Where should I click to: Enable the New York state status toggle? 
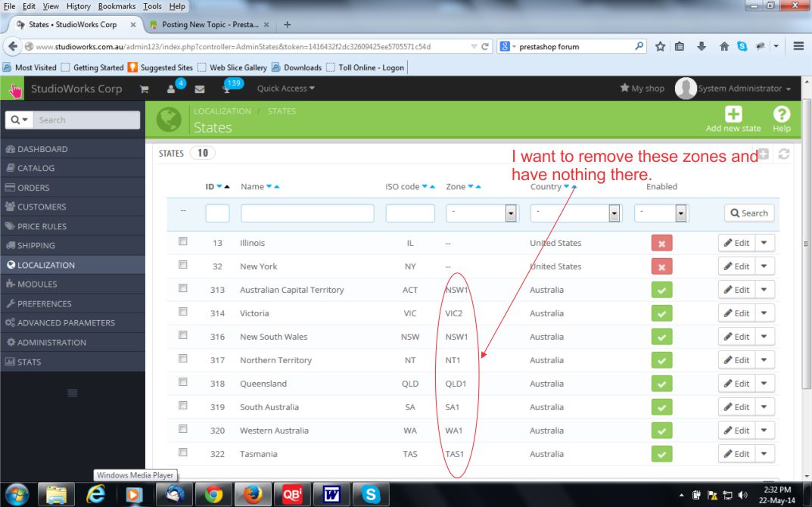click(661, 266)
